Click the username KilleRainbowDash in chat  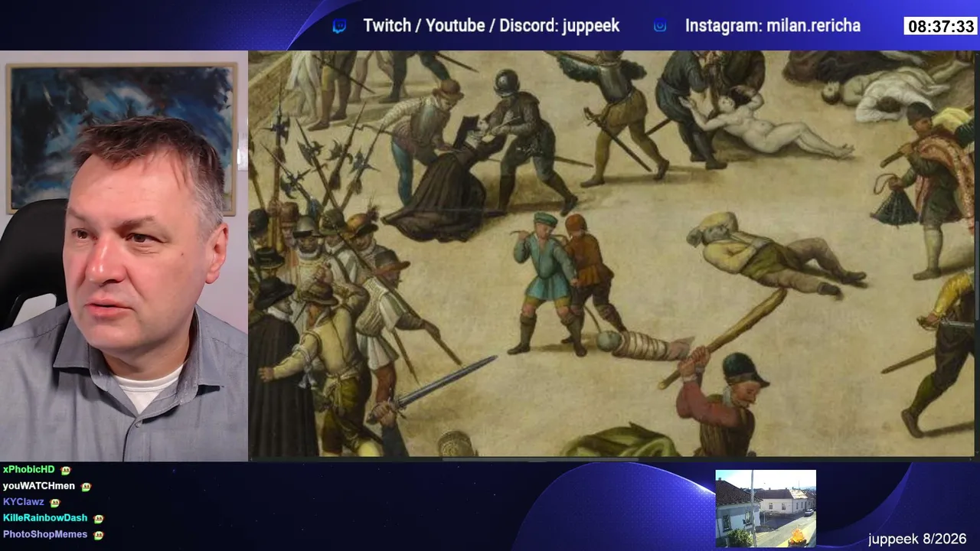(45, 518)
